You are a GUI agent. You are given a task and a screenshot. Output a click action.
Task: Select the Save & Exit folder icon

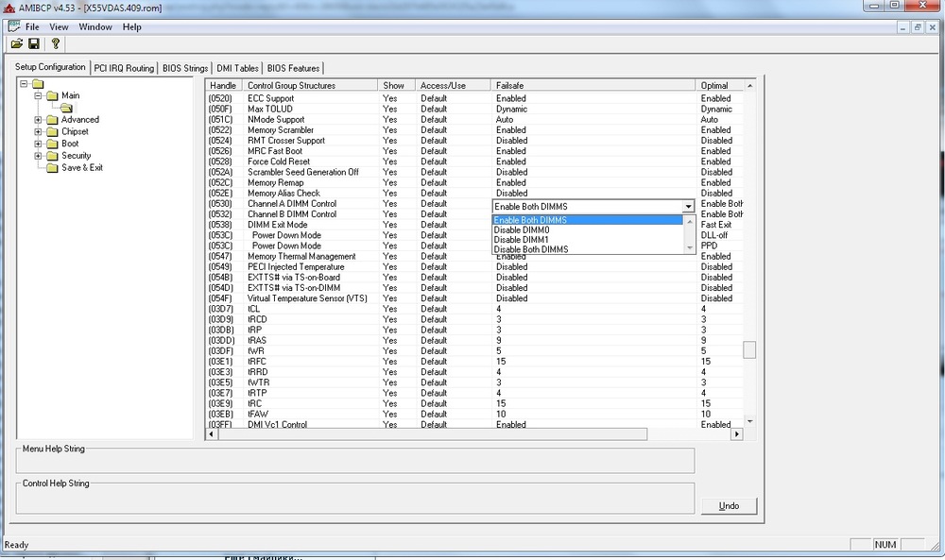tap(52, 168)
